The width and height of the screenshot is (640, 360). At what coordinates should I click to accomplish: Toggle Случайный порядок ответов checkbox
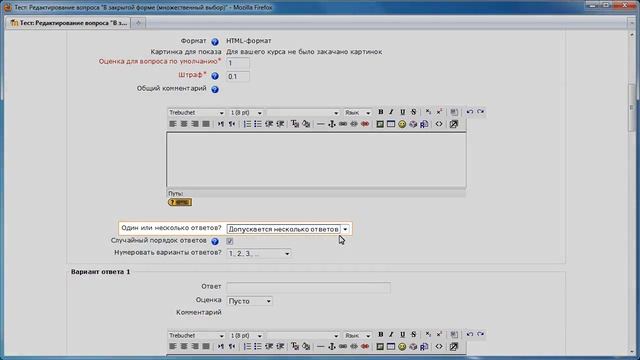pos(230,241)
